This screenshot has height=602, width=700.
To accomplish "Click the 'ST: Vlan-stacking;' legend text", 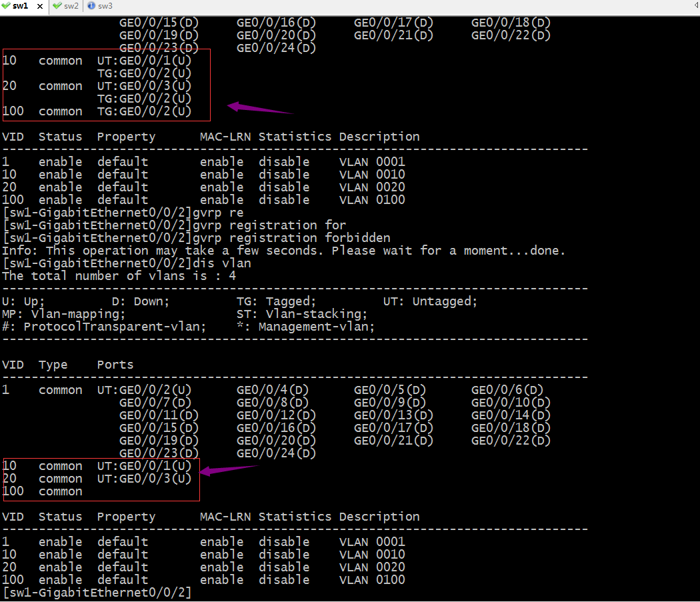I will [x=302, y=314].
